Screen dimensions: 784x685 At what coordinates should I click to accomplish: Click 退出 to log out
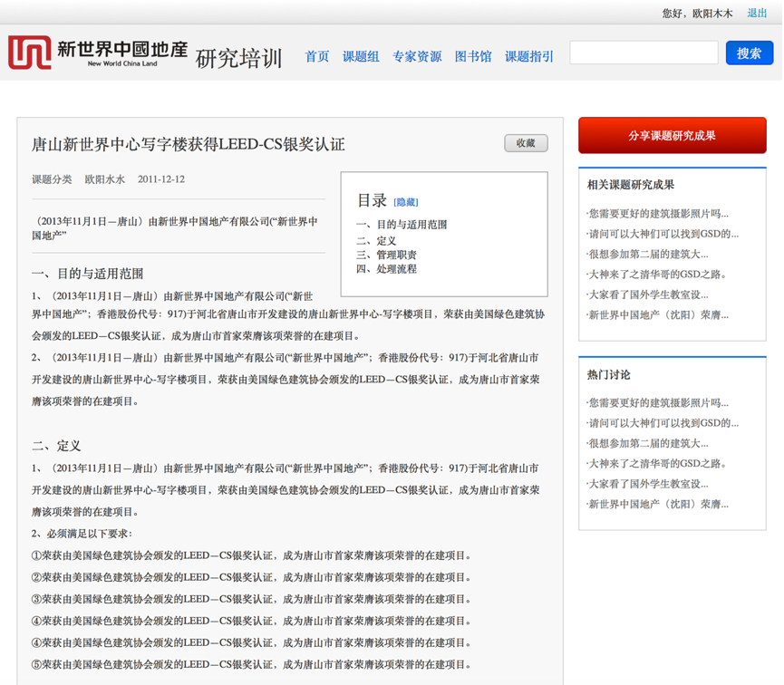(x=757, y=13)
